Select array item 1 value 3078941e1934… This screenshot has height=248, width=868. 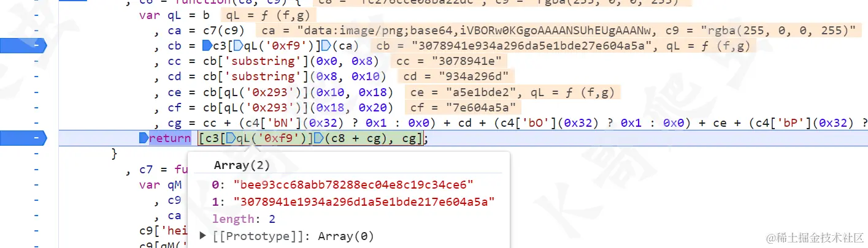coord(364,201)
